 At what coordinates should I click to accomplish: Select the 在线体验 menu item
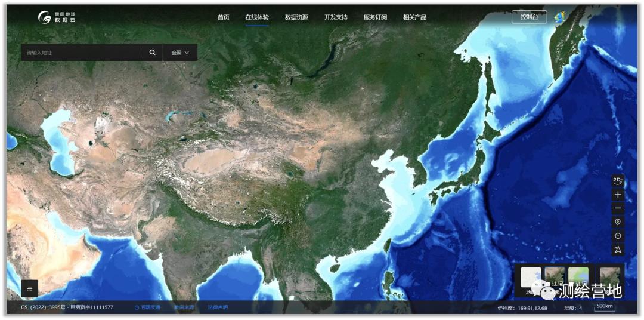(x=257, y=17)
